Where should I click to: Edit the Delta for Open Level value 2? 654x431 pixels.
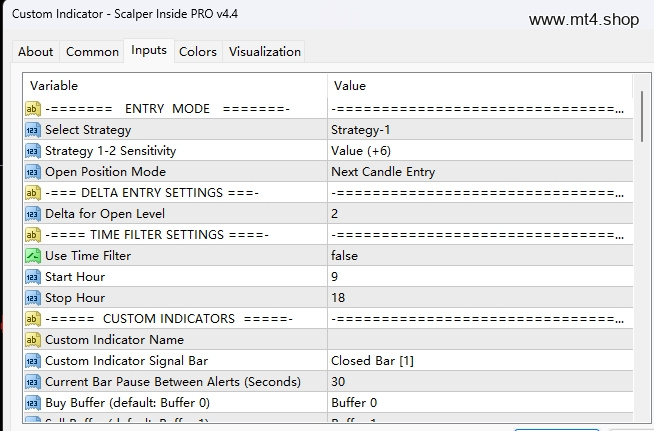(480, 214)
